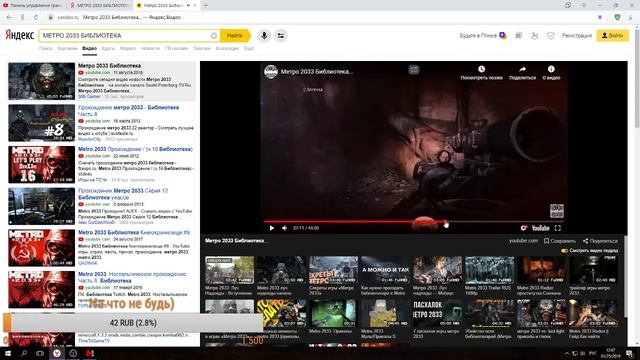
Task: Click the Регистрация link
Action: [x=577, y=36]
